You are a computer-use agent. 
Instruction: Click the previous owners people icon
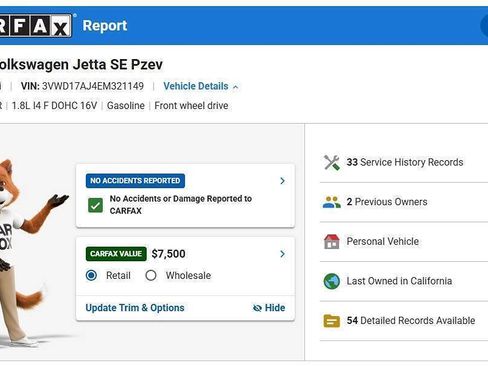[332, 202]
